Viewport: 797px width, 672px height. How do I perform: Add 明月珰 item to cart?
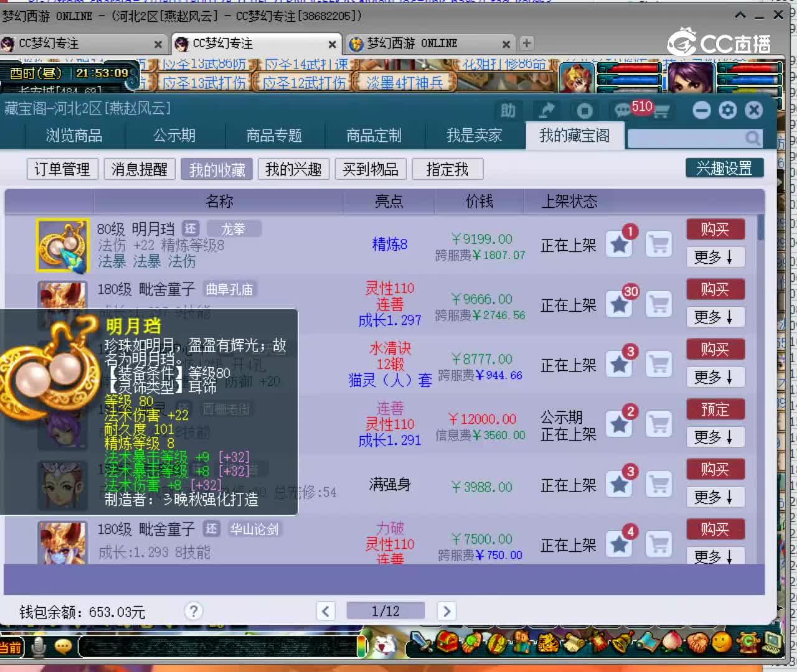[x=658, y=245]
